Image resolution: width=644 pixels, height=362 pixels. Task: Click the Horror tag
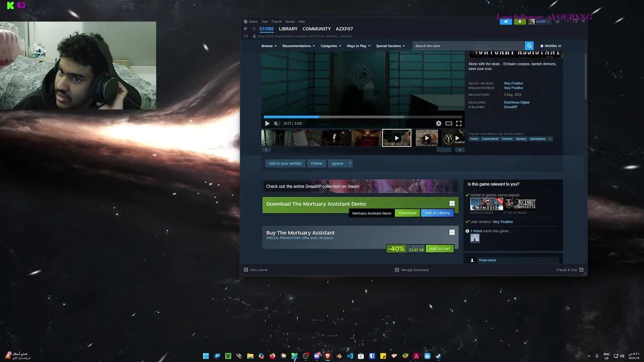474,139
